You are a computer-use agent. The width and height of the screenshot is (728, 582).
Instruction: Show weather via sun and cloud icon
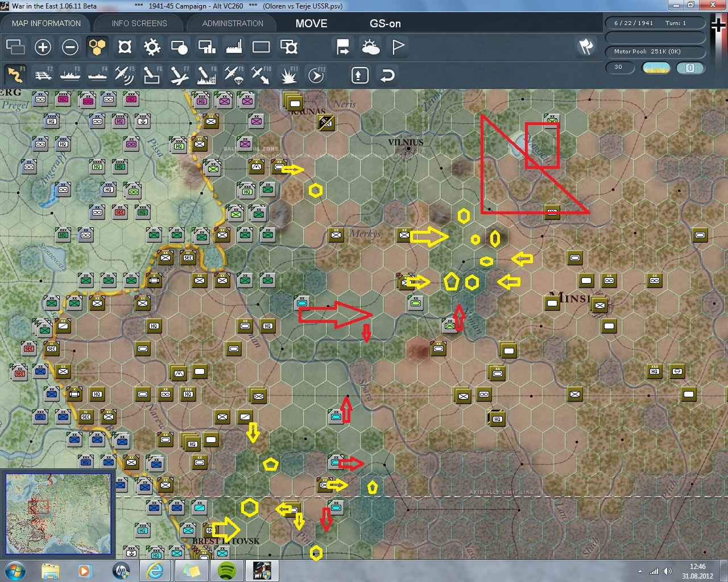[370, 47]
